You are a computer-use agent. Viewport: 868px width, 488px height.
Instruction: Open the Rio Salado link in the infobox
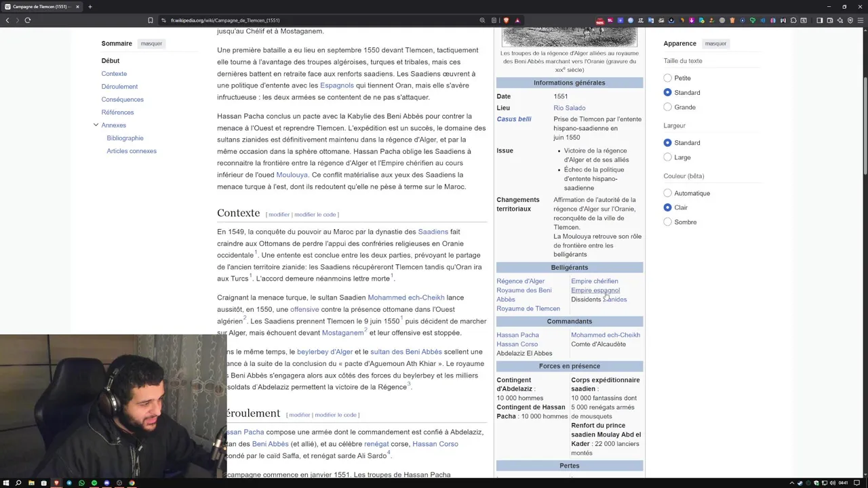pos(570,108)
